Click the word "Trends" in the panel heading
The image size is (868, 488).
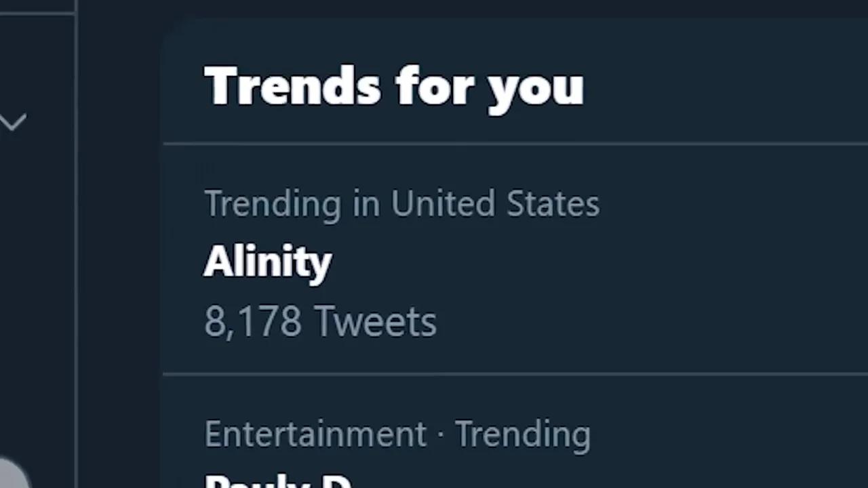[x=292, y=86]
